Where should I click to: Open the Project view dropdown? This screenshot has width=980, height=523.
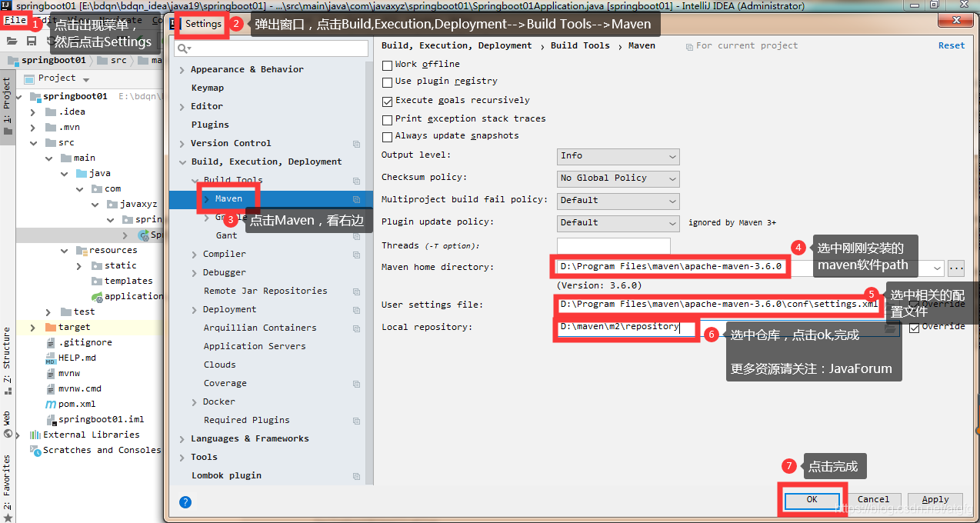tap(86, 79)
